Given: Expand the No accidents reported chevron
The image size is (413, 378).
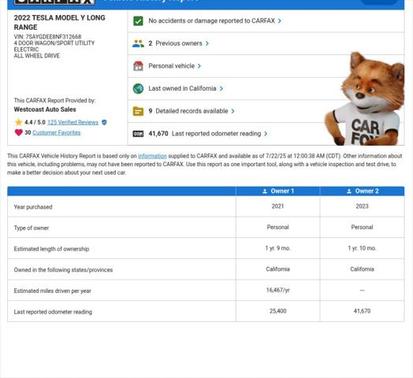Looking at the screenshot, I should (280, 21).
